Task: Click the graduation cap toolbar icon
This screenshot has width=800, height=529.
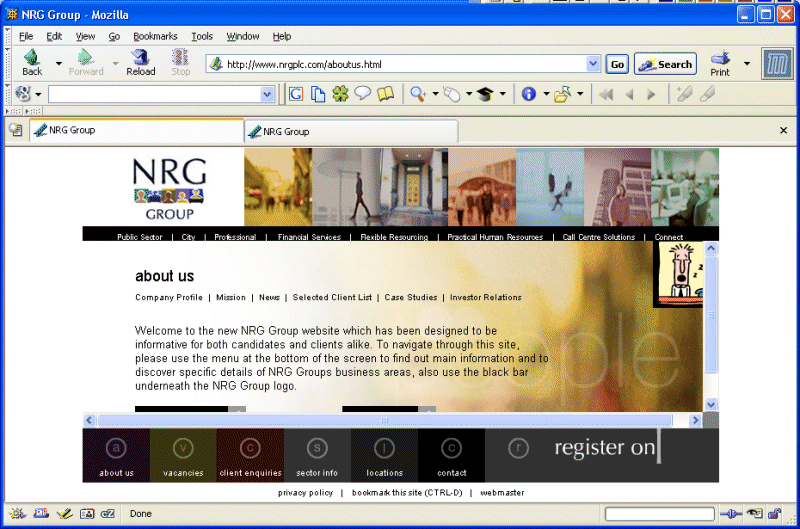Action: (485, 94)
